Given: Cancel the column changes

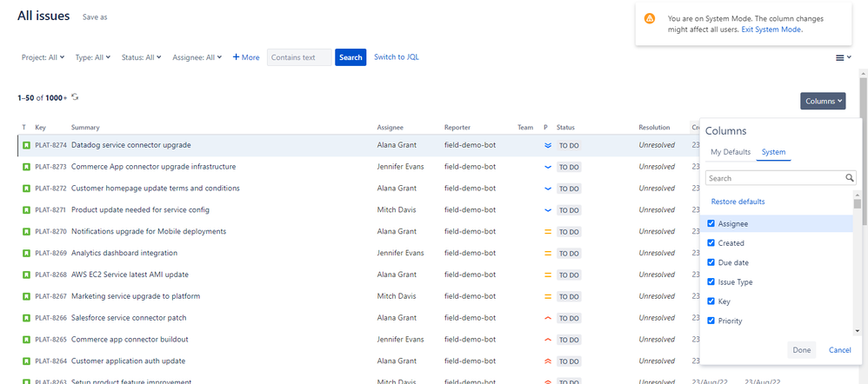Looking at the screenshot, I should [x=840, y=350].
